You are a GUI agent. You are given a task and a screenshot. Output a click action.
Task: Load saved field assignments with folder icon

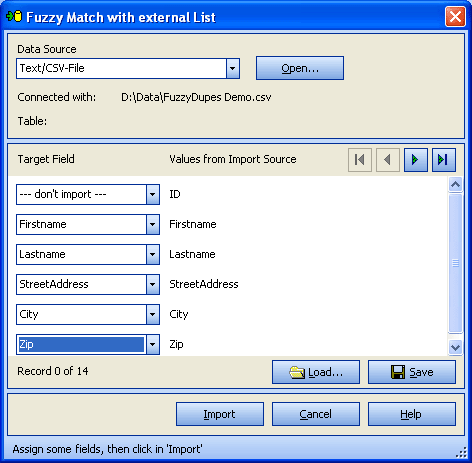pos(316,372)
